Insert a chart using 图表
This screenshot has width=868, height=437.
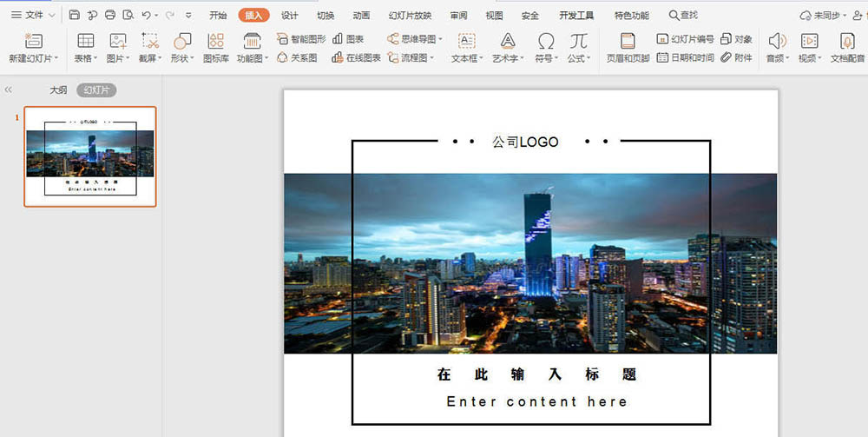click(349, 39)
